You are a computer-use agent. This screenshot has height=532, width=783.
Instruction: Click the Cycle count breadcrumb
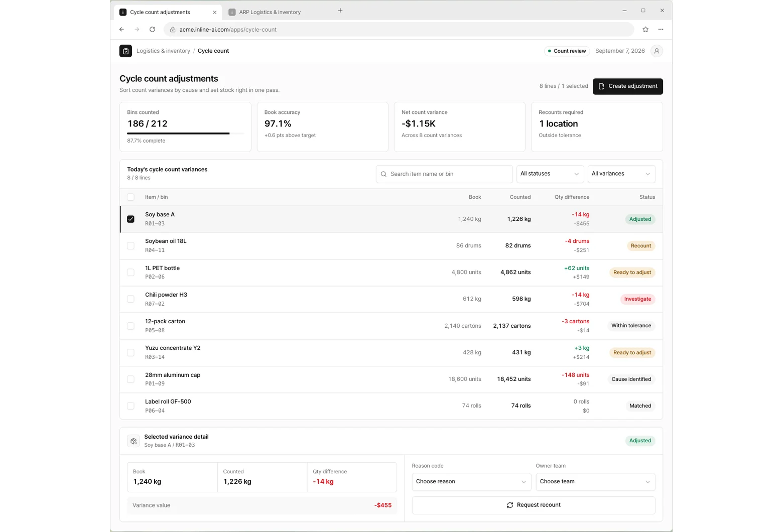point(213,51)
